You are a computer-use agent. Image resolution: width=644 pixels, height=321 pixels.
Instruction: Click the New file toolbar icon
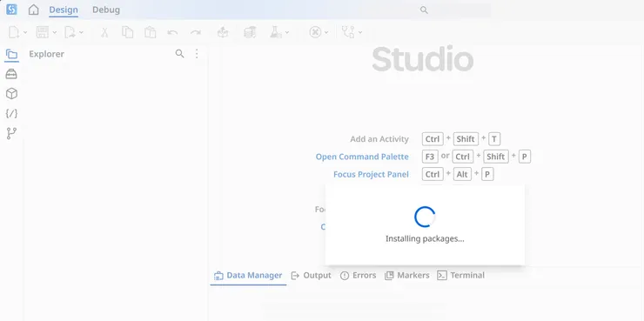(14, 32)
